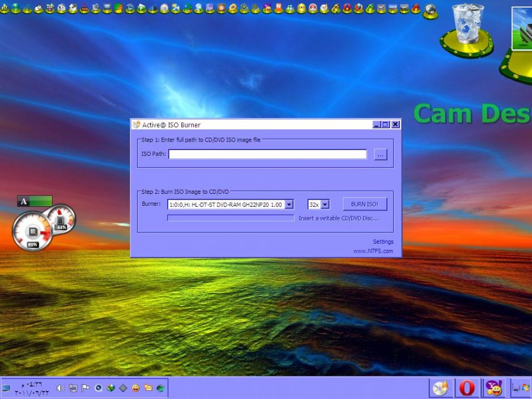Click the Opera browser icon in taskbar
This screenshot has height=399, width=532.
[467, 388]
